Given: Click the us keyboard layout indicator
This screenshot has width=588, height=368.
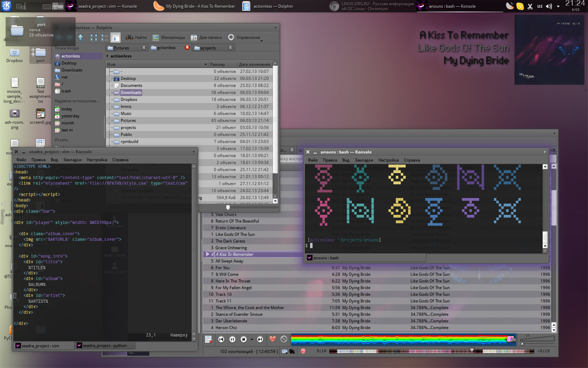Looking at the screenshot, I should [x=540, y=6].
